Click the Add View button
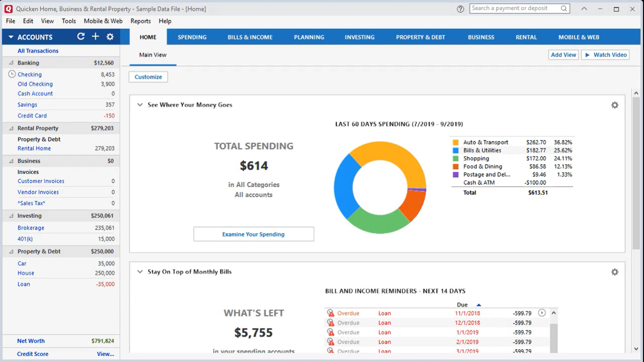Viewport: 644px width, 362px height. [563, 55]
